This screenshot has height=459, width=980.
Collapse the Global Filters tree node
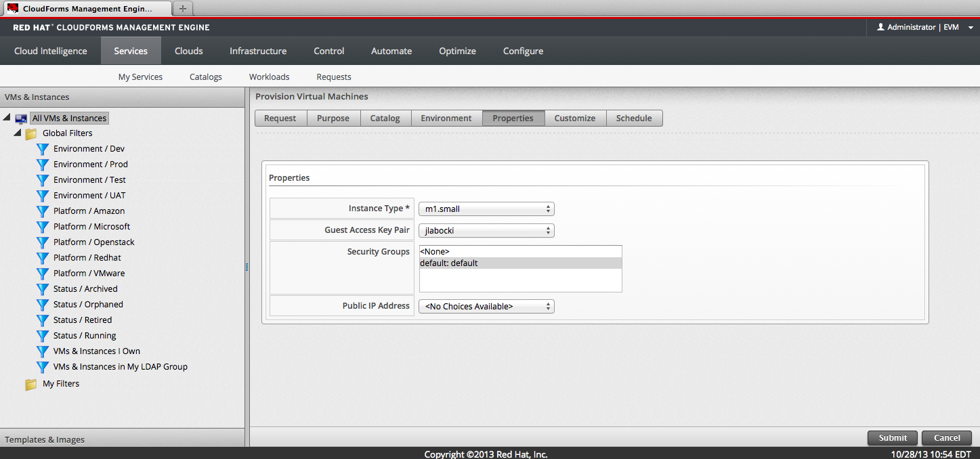click(18, 133)
